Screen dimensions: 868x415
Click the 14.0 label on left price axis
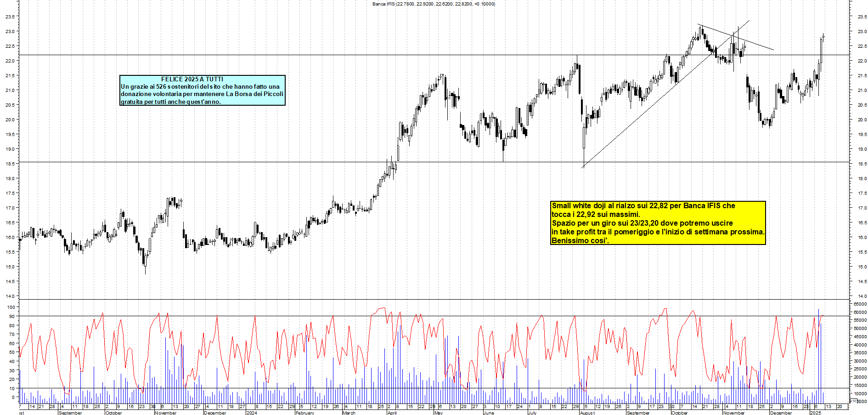pos(10,296)
